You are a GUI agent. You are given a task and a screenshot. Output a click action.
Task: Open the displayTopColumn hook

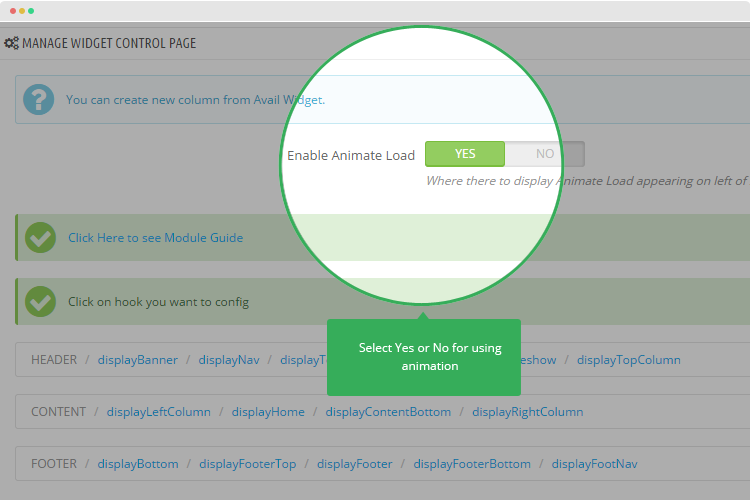(x=628, y=360)
